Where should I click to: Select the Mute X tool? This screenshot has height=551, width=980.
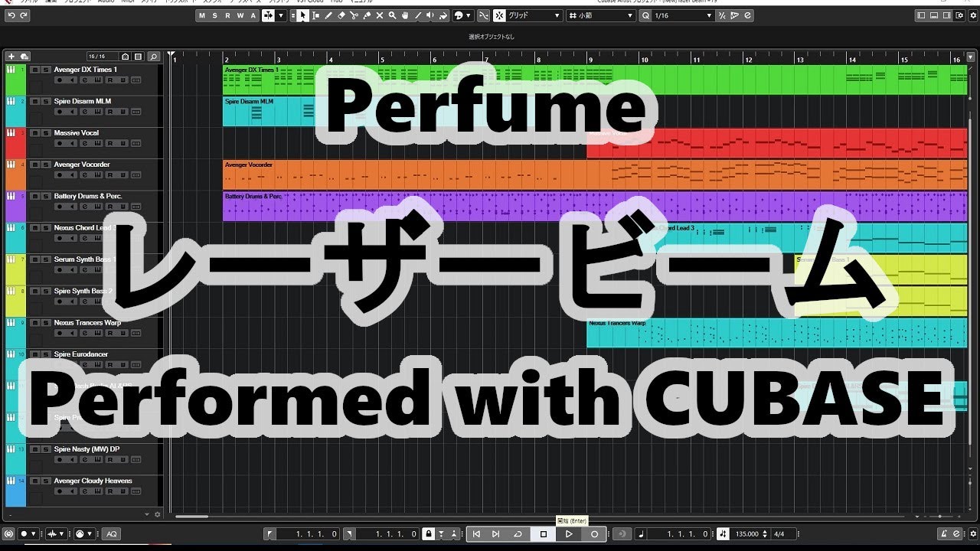[x=380, y=15]
